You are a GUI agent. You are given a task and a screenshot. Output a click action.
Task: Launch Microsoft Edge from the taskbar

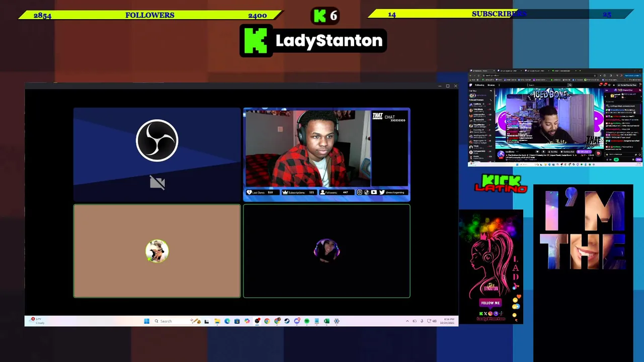pyautogui.click(x=227, y=321)
